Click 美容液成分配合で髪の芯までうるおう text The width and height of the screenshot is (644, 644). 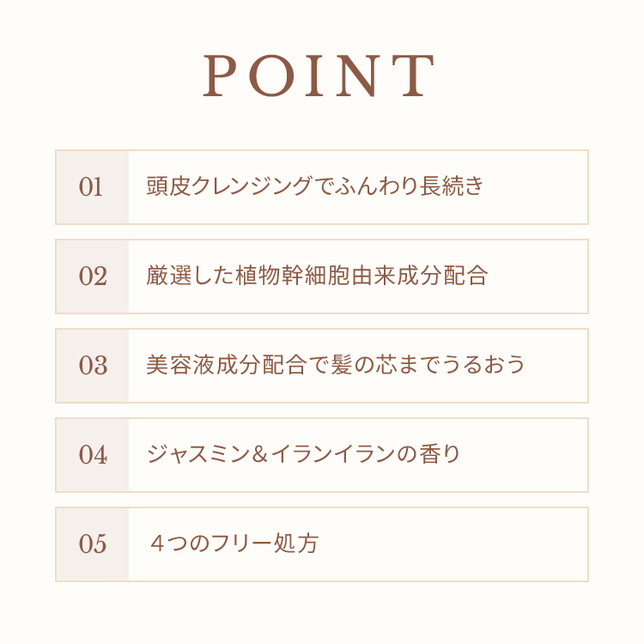336,364
